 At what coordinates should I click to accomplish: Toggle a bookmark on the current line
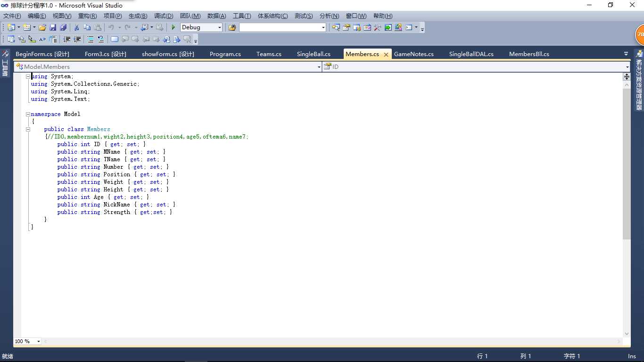[114, 39]
